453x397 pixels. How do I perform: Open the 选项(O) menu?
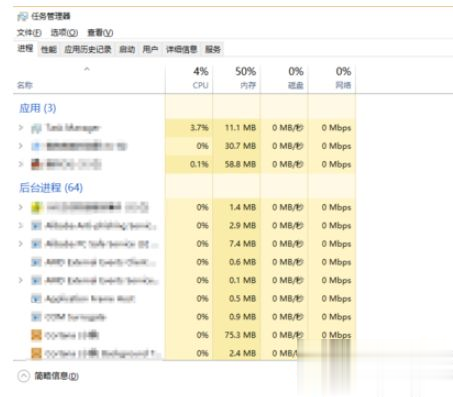point(64,33)
